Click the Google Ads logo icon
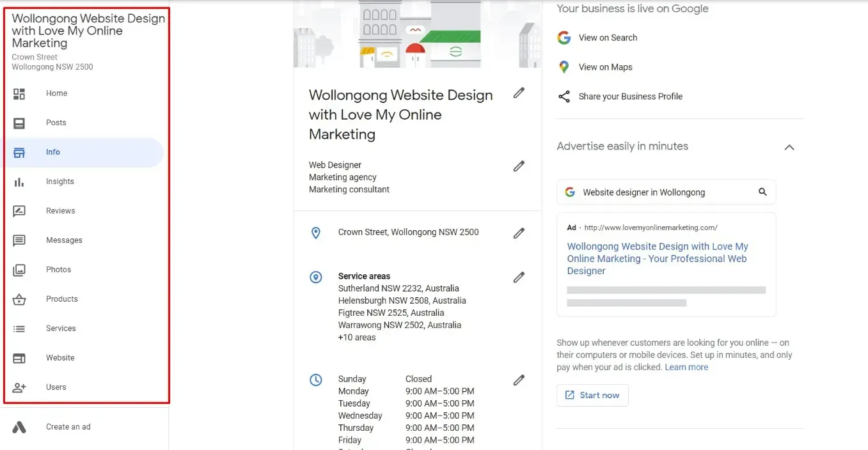 click(19, 427)
